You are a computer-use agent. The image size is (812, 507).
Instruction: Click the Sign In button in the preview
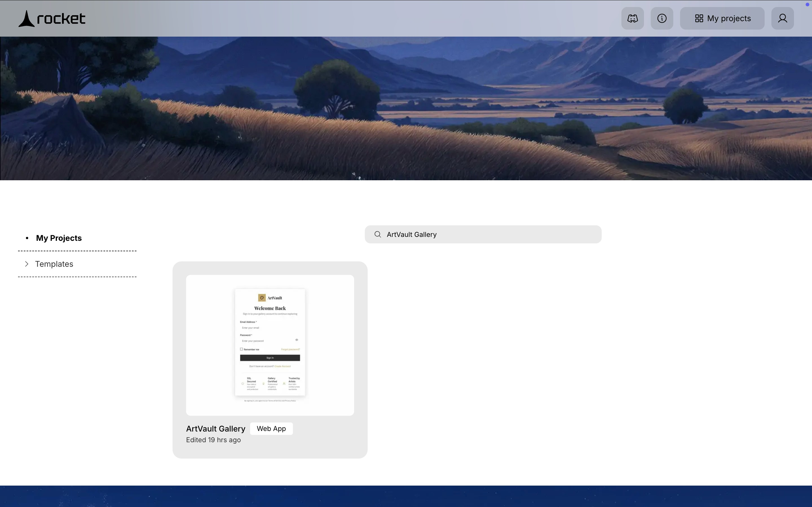click(270, 358)
